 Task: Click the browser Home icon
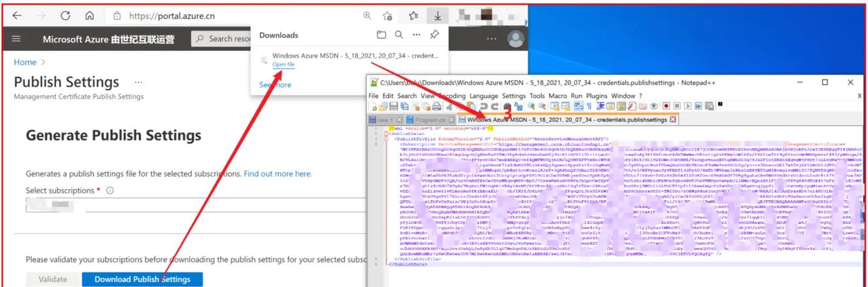tap(90, 15)
